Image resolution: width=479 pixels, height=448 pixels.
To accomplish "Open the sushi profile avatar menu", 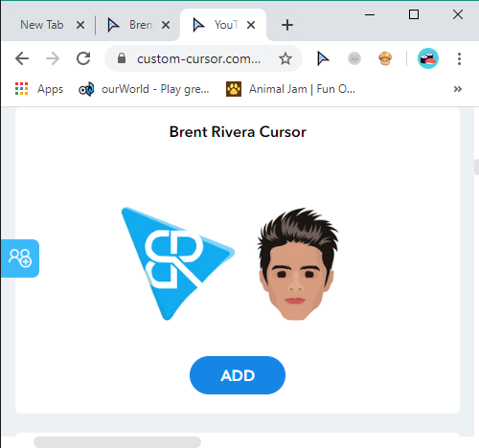I will [428, 58].
